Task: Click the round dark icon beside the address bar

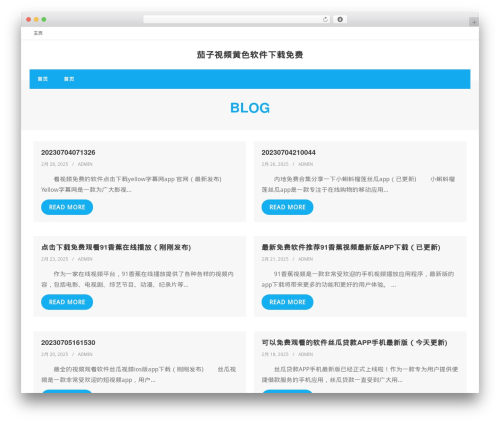Action: (340, 20)
